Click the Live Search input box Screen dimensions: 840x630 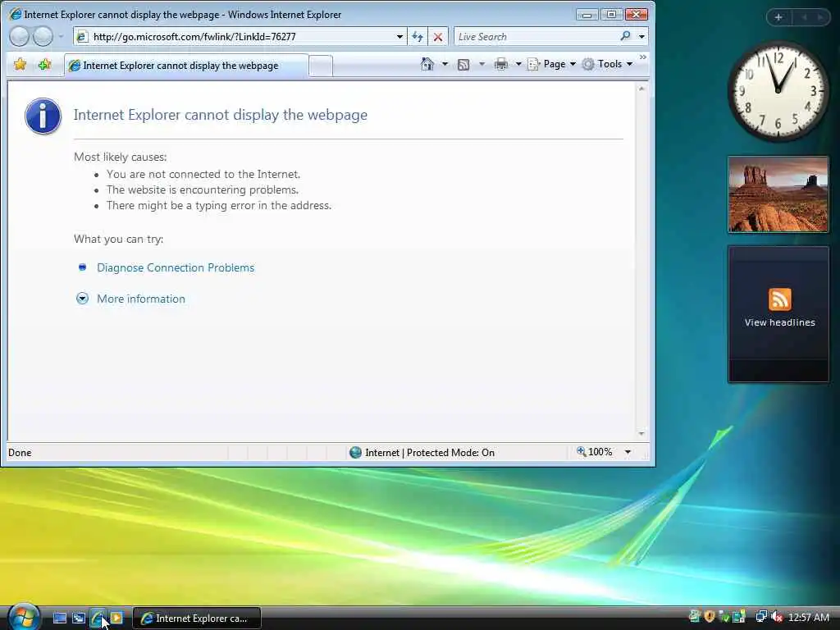click(536, 36)
